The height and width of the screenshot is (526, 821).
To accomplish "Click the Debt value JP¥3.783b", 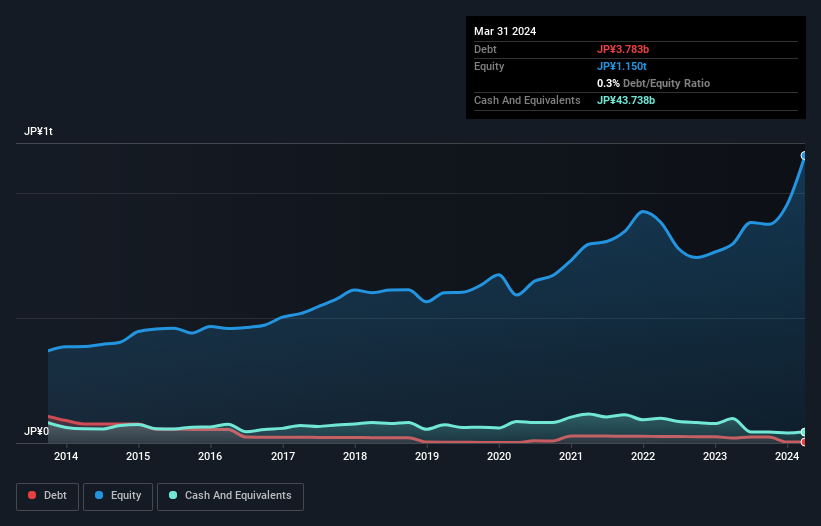I will click(x=623, y=49).
